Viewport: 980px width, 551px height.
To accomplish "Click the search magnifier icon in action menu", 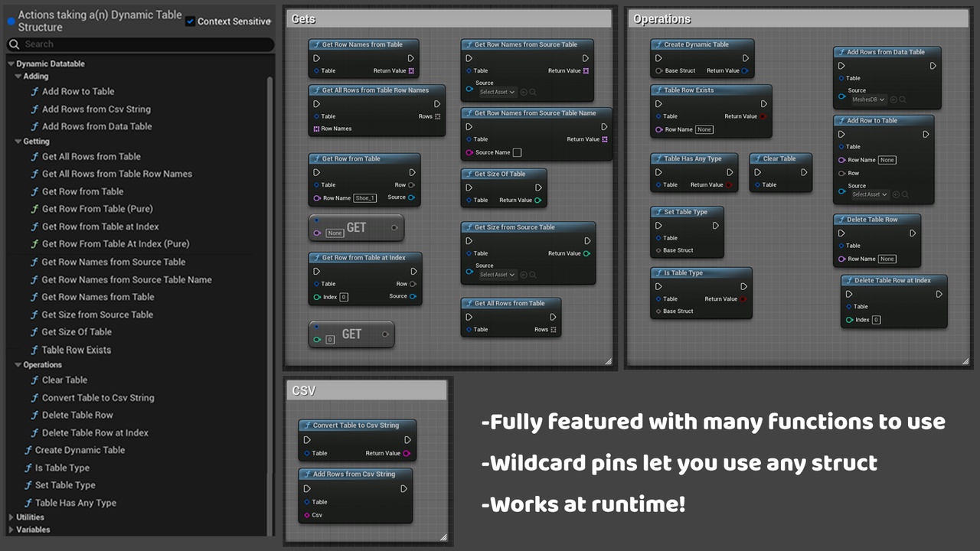I will (x=15, y=44).
